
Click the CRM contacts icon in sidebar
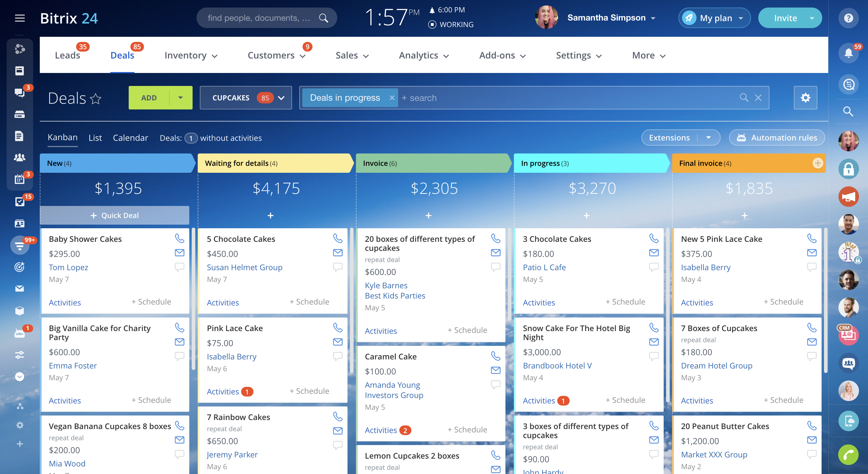tap(19, 222)
